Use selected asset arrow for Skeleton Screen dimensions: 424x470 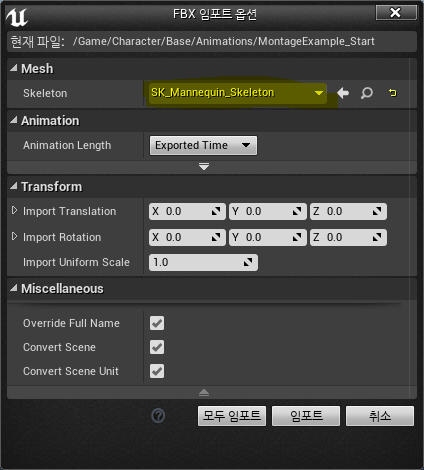pyautogui.click(x=343, y=93)
